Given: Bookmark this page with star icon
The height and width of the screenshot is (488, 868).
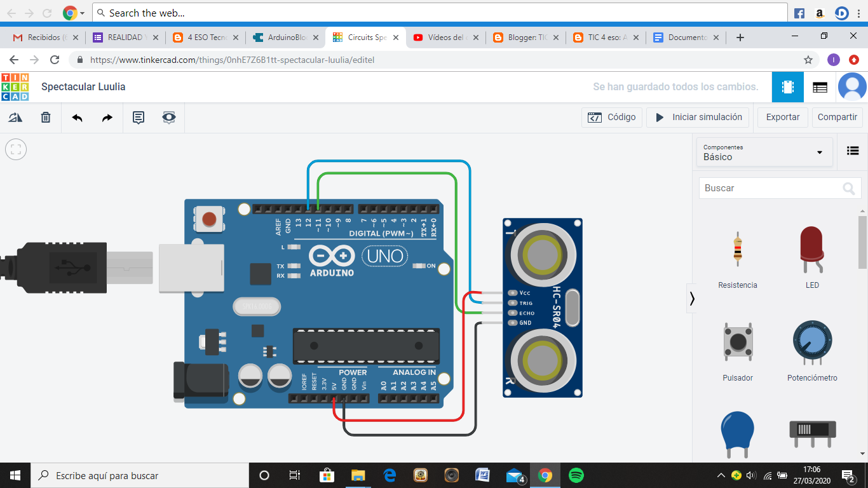Looking at the screenshot, I should pyautogui.click(x=808, y=60).
